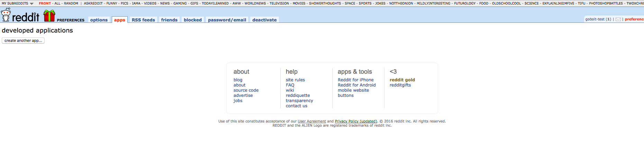Open contact us footer link
The image size is (644, 154).
coord(297,106)
